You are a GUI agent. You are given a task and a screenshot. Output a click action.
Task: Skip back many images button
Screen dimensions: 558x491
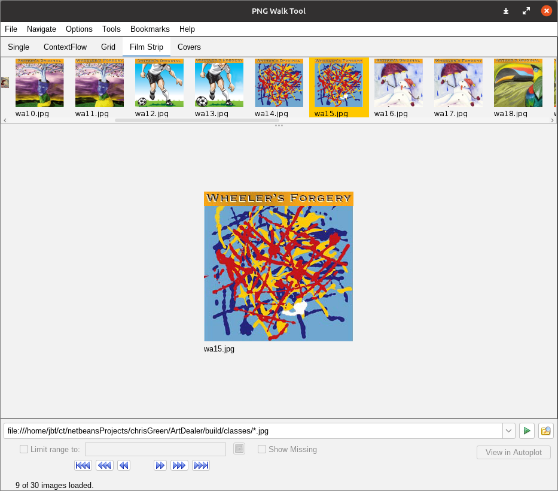[x=105, y=465]
